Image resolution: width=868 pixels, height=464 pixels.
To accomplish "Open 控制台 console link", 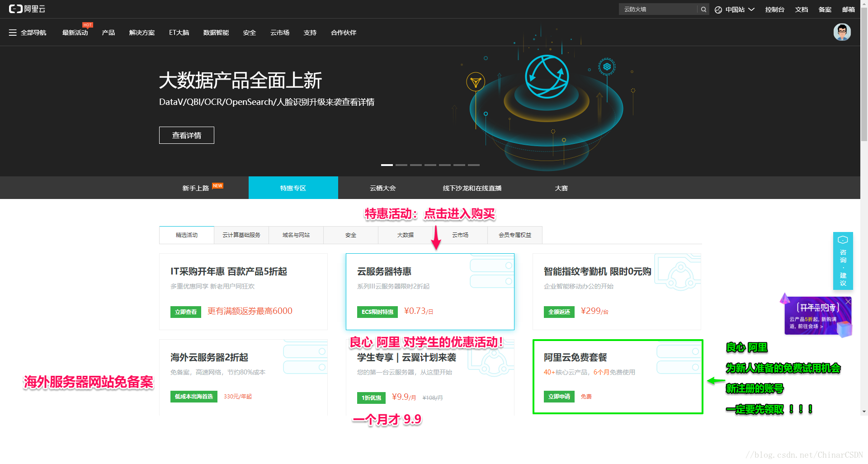I will point(774,9).
